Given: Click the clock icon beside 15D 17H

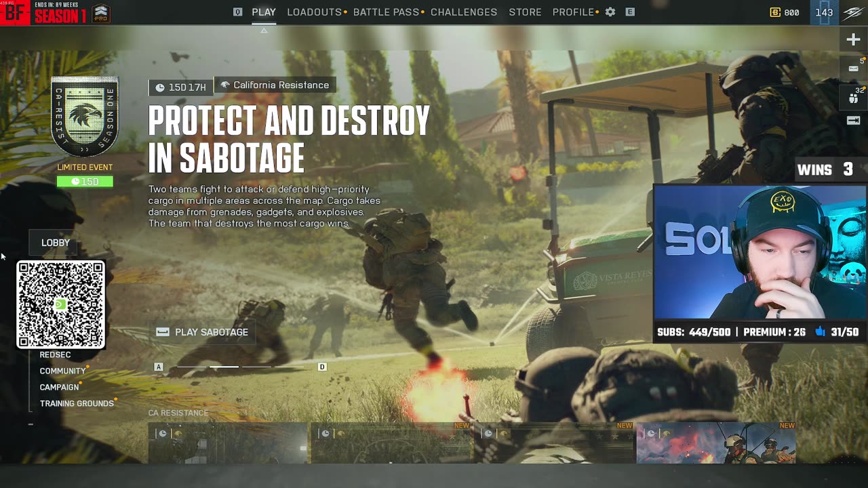Looking at the screenshot, I should point(160,87).
